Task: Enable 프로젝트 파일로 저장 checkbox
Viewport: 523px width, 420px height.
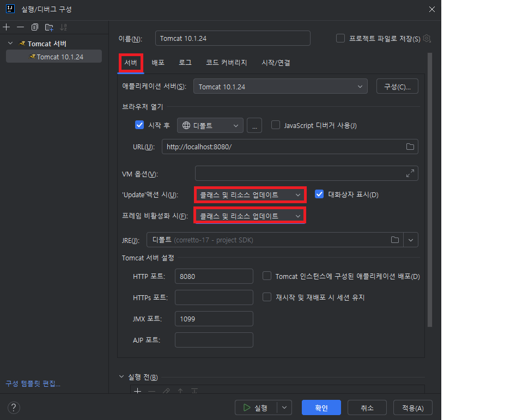Action: pyautogui.click(x=340, y=38)
